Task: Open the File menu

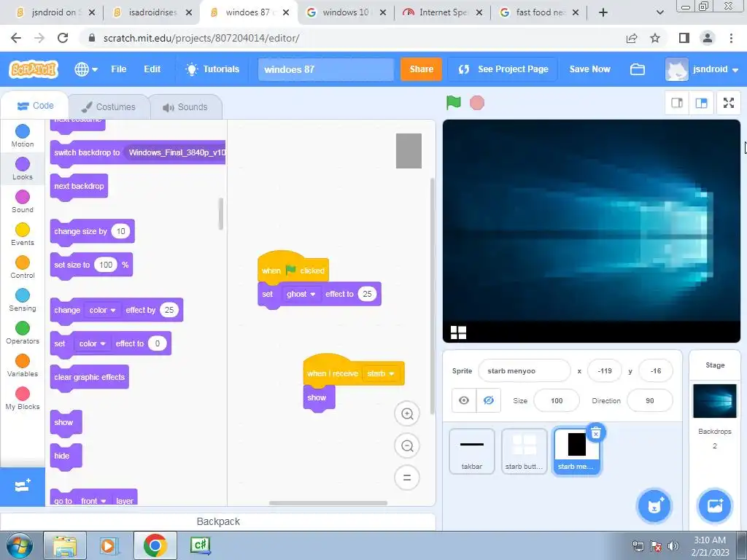Action: pos(119,69)
